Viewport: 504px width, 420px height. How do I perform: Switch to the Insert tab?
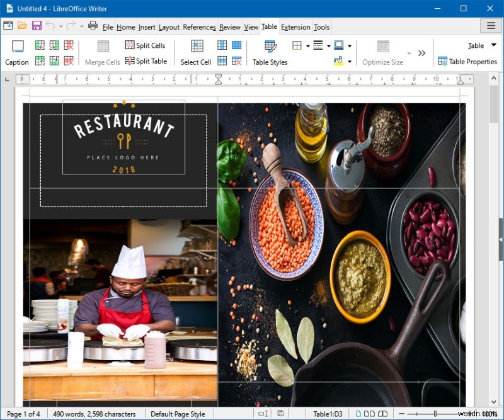pyautogui.click(x=147, y=27)
